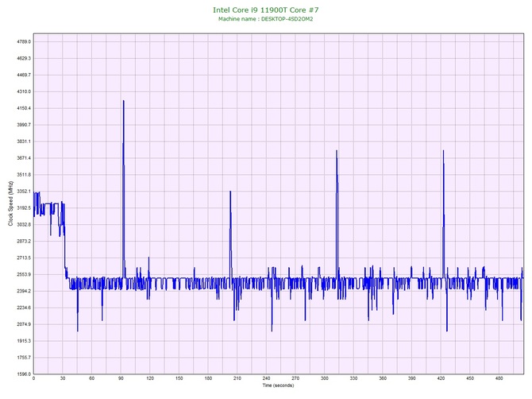Click the x-axis tick label 480
The image size is (532, 399).
(x=499, y=378)
